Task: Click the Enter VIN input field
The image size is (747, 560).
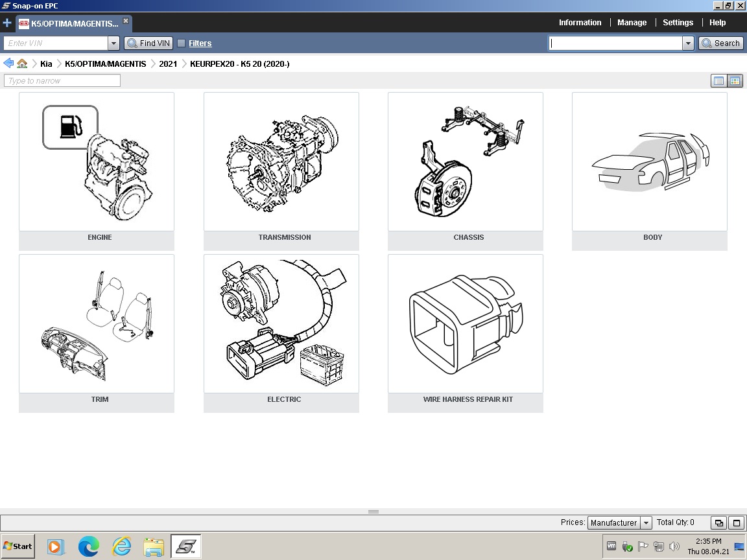Action: (x=56, y=43)
